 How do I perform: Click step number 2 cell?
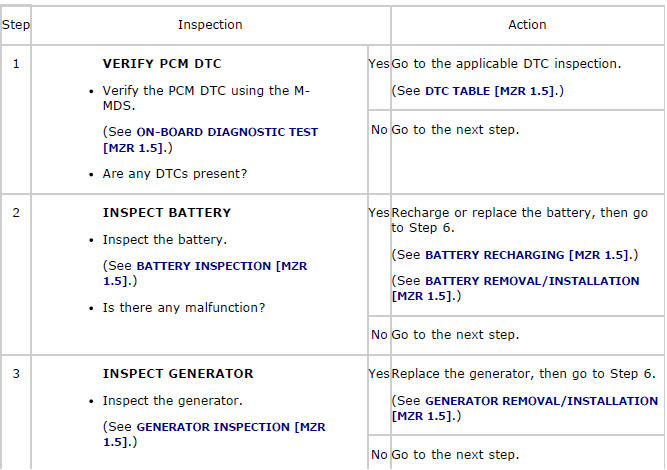click(x=15, y=212)
